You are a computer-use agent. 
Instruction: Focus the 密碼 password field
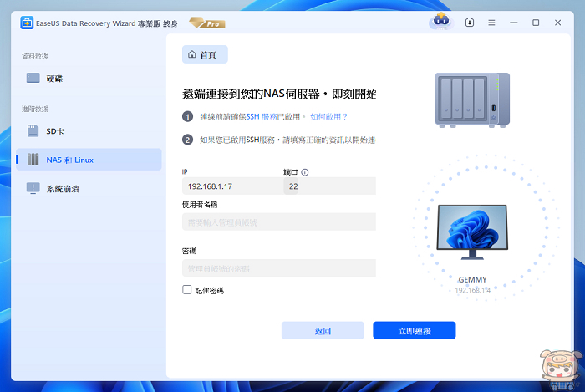click(278, 268)
